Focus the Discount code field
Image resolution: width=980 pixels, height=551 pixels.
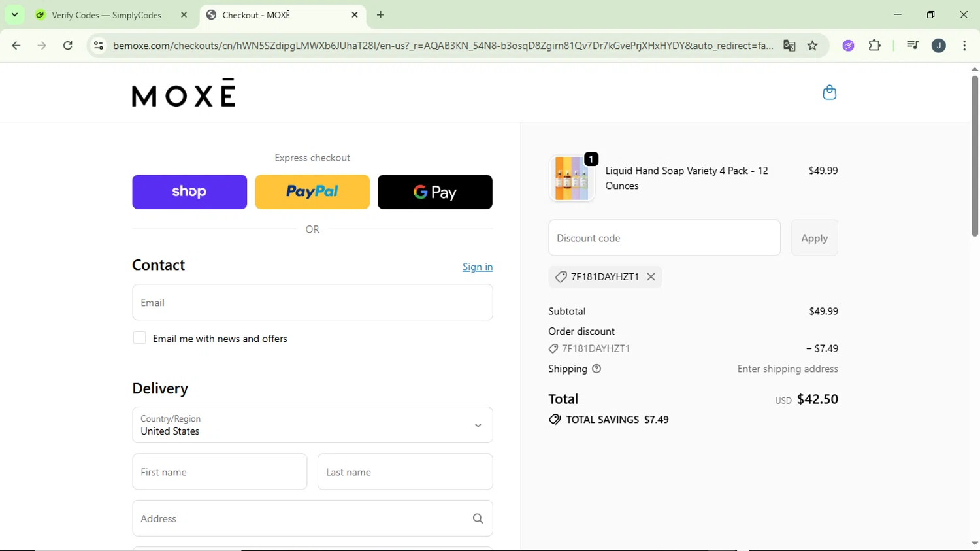tap(664, 238)
